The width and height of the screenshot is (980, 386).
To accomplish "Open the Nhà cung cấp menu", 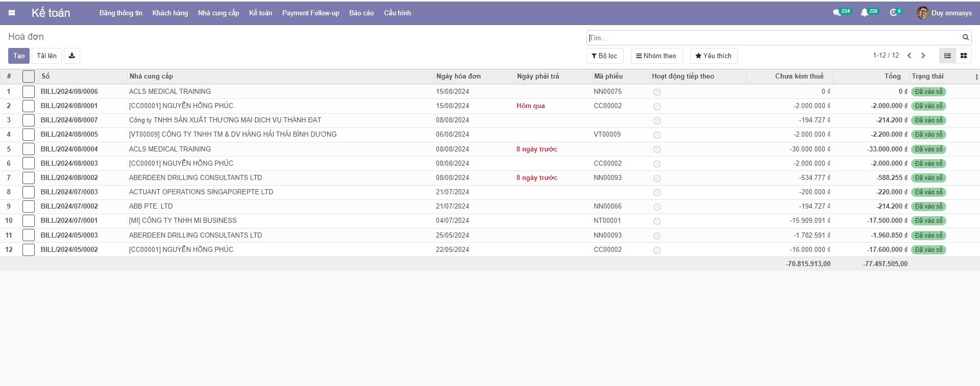I will pos(218,13).
